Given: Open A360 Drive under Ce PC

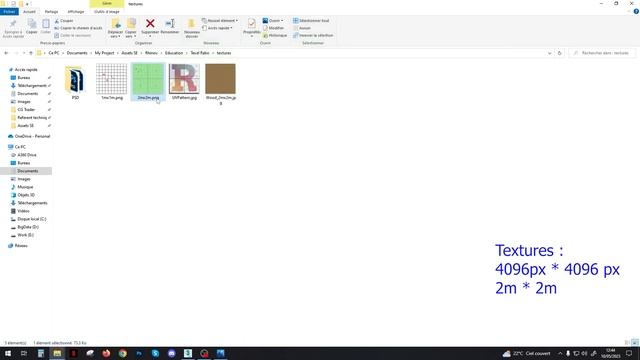Looking at the screenshot, I should [x=27, y=155].
